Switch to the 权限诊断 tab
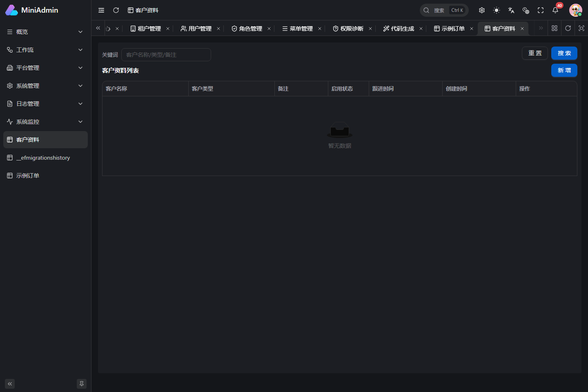Screen dimensions: 588x392 point(348,29)
